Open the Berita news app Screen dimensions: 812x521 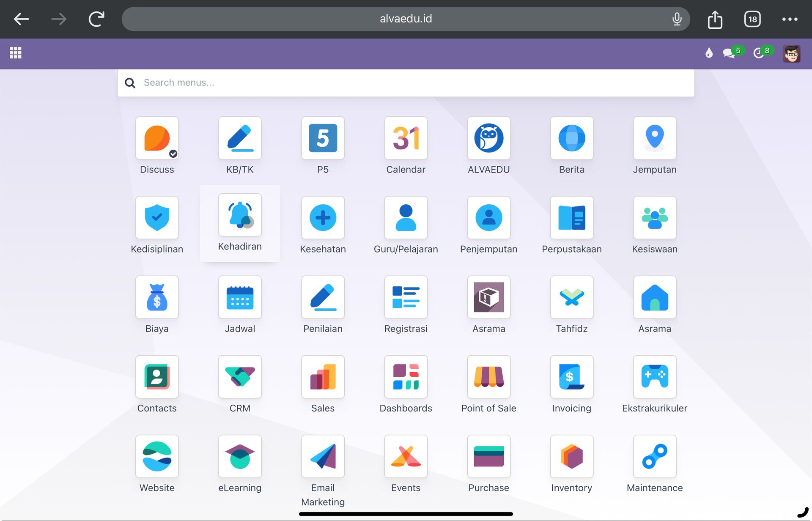coord(572,138)
